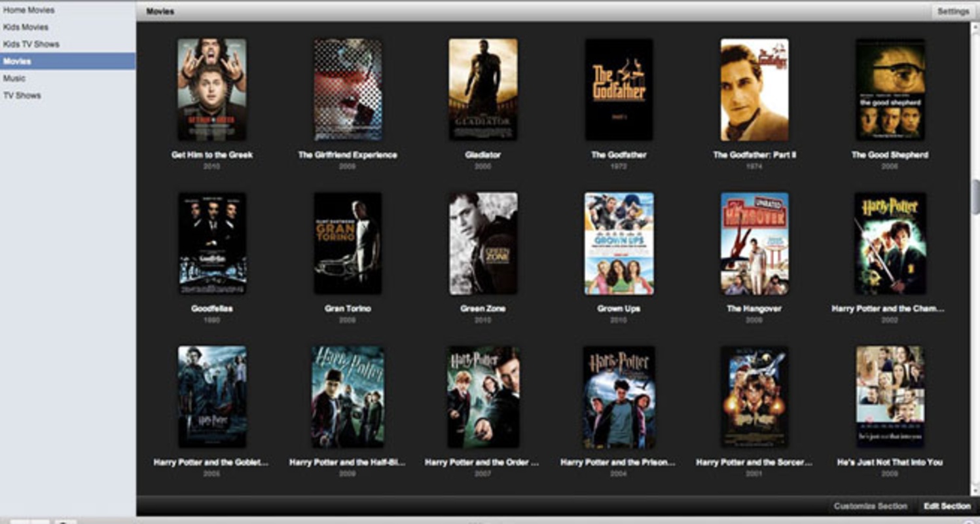Open the Gladiator movie poster
This screenshot has height=524, width=980.
click(x=483, y=89)
